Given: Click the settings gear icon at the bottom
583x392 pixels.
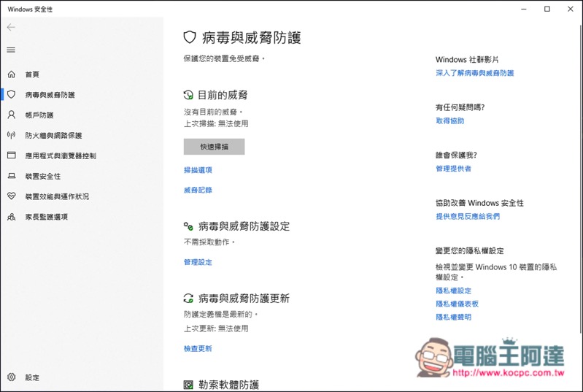Looking at the screenshot, I should (x=12, y=377).
